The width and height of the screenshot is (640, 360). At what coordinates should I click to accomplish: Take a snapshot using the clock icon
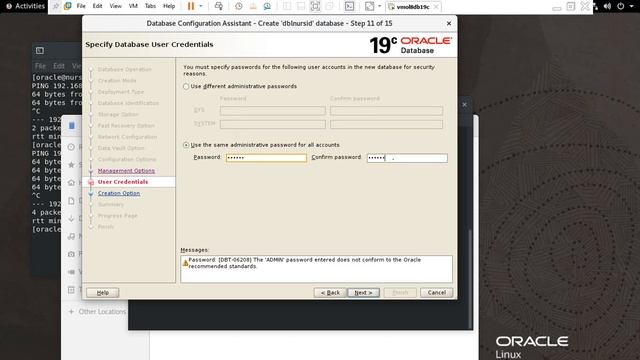[239, 6]
